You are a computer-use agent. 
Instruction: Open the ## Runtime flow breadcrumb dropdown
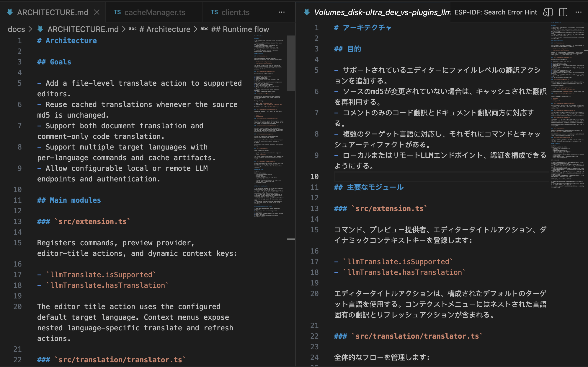(x=240, y=29)
